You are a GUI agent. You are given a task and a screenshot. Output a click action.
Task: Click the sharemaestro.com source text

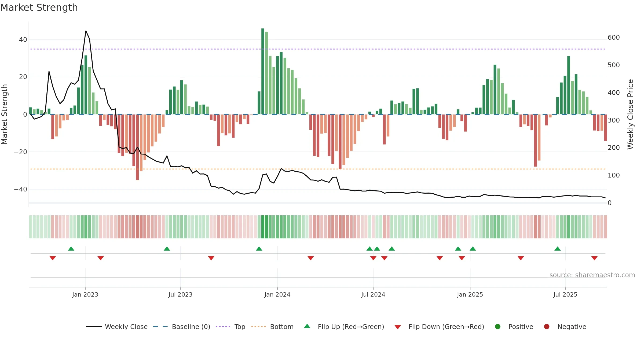point(592,275)
